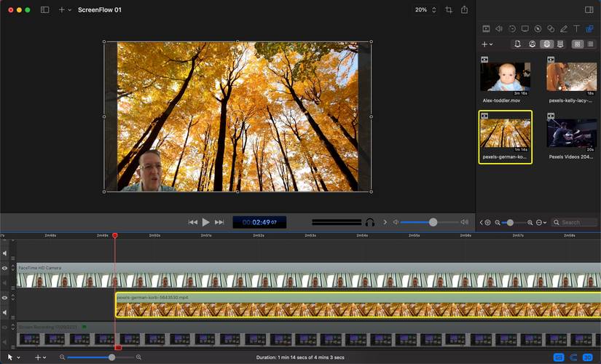Viewport: 601px width, 364px height.
Task: Show the Screen Recording track
Action: click(4, 327)
